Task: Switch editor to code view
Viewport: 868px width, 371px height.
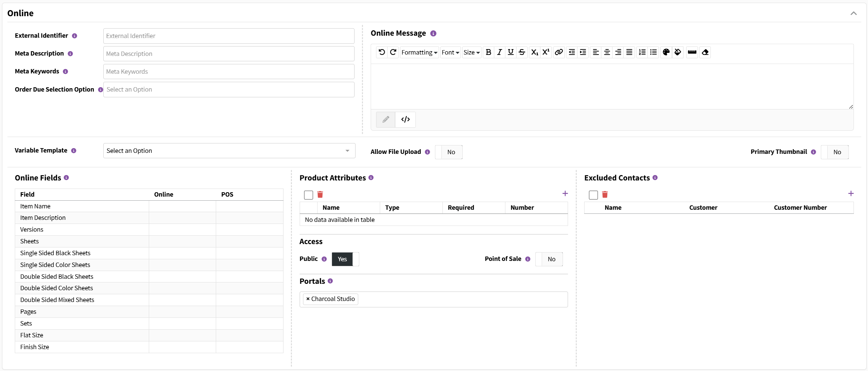Action: click(405, 120)
